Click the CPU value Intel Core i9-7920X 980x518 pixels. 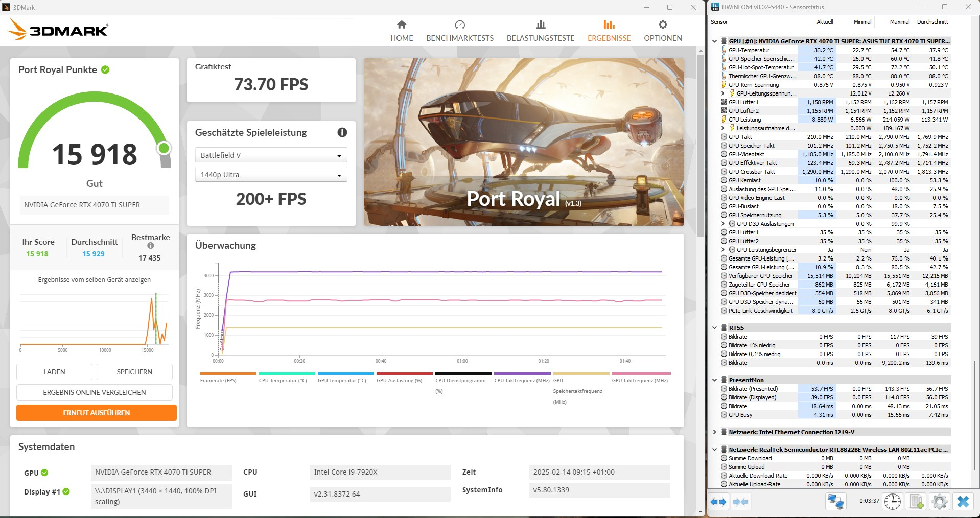380,472
